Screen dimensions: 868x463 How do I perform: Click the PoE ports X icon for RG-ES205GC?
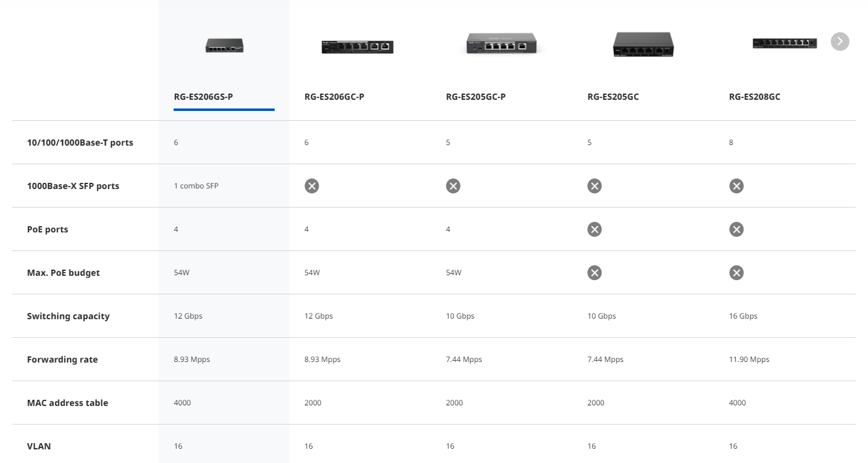tap(595, 229)
